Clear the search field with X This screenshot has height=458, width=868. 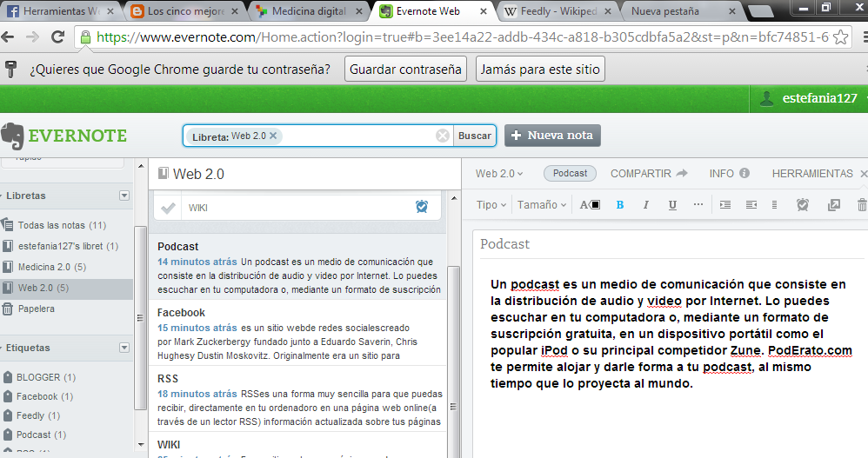443,136
